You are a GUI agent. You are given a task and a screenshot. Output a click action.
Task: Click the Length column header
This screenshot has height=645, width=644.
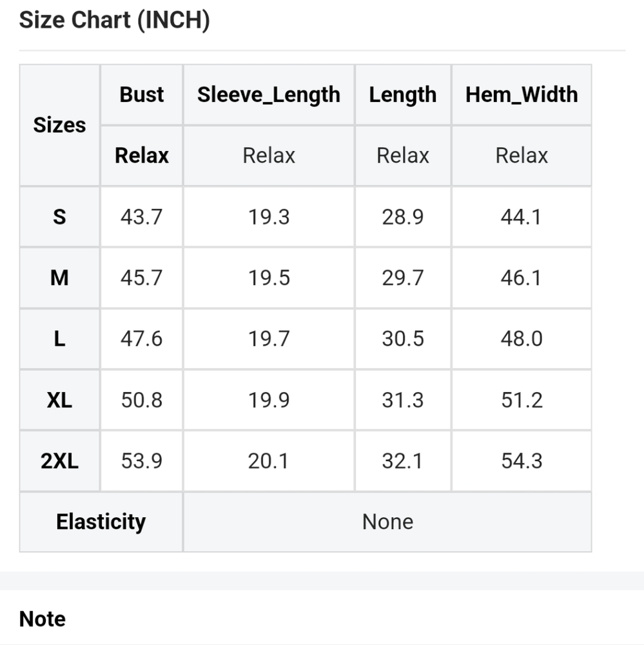tap(403, 95)
